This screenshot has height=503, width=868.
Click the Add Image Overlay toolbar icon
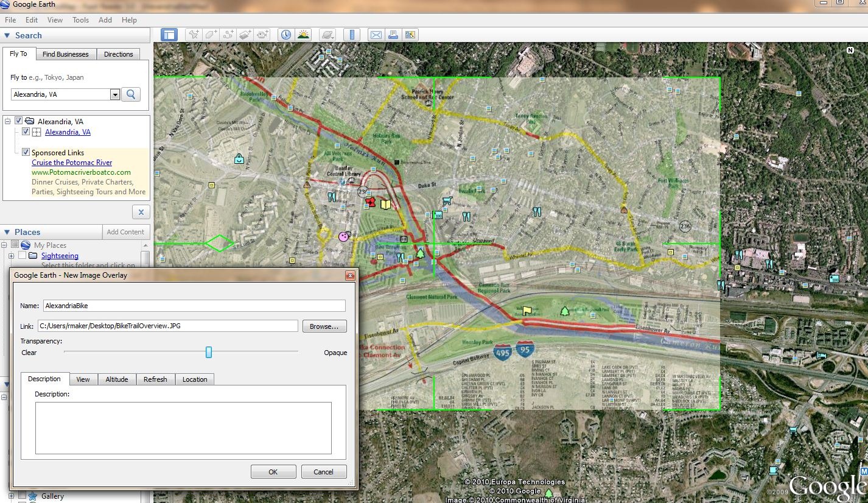pyautogui.click(x=245, y=35)
